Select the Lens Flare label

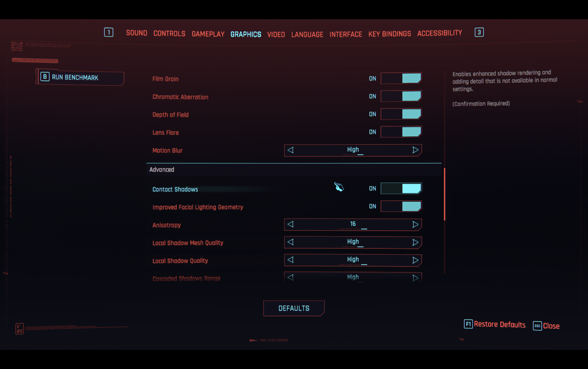165,133
